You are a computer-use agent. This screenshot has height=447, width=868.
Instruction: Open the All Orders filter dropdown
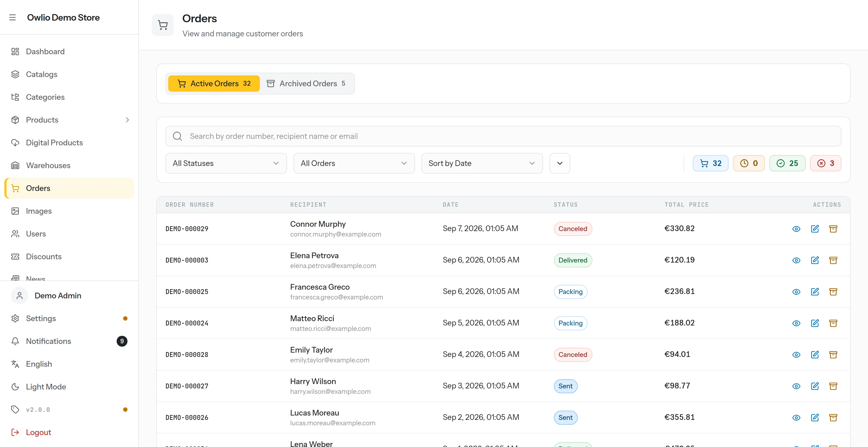[x=354, y=163]
